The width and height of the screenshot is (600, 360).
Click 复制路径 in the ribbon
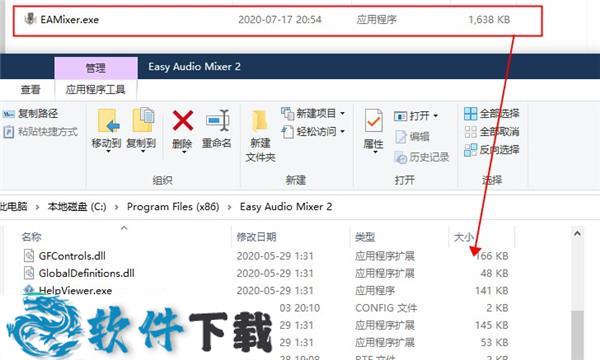31,114
